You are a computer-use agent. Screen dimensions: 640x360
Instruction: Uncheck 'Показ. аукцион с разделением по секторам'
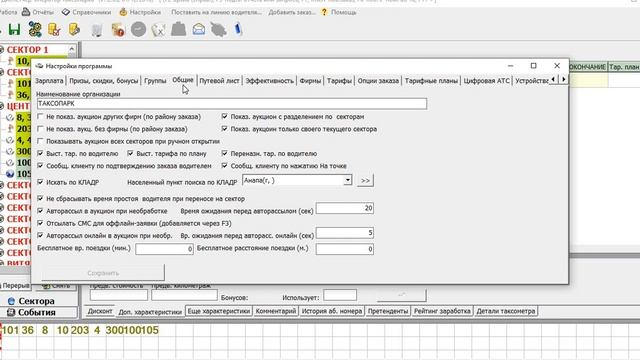click(x=224, y=117)
